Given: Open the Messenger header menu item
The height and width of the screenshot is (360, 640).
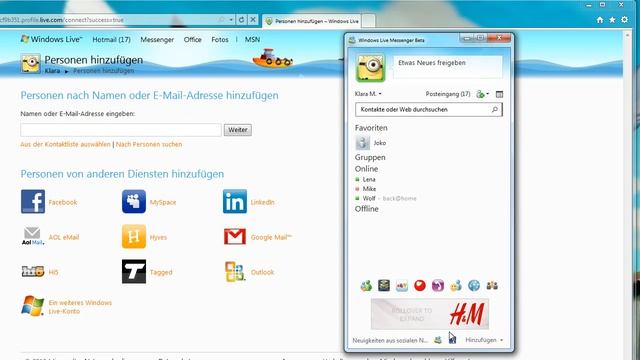Looking at the screenshot, I should click(157, 40).
